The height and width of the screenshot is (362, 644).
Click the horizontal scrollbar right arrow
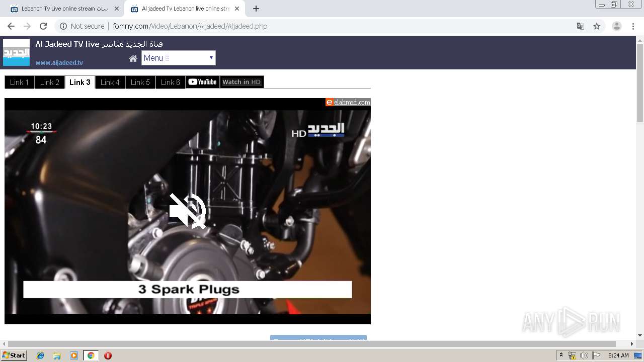tap(632, 344)
